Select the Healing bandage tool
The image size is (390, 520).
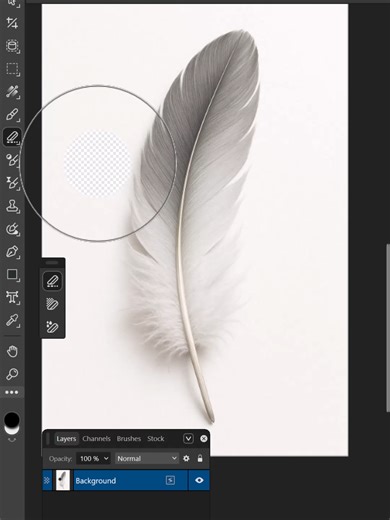pos(12,92)
